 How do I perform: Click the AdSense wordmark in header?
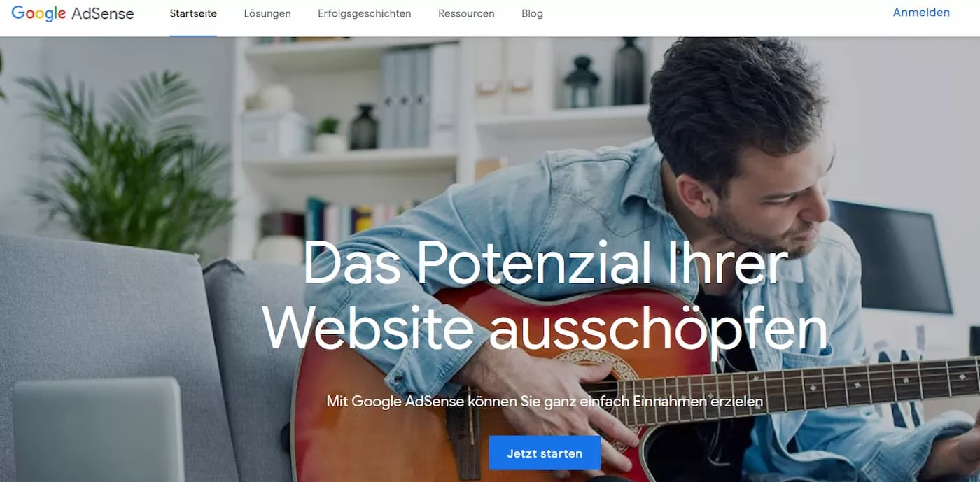click(x=102, y=13)
